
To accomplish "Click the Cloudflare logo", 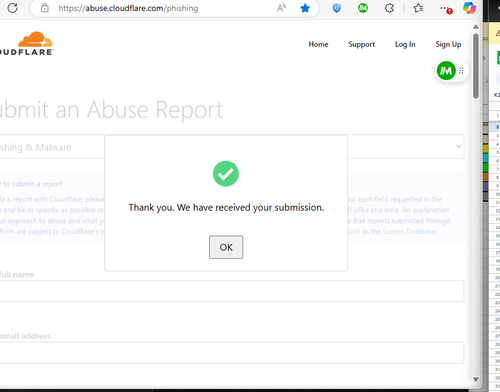I will pyautogui.click(x=27, y=43).
